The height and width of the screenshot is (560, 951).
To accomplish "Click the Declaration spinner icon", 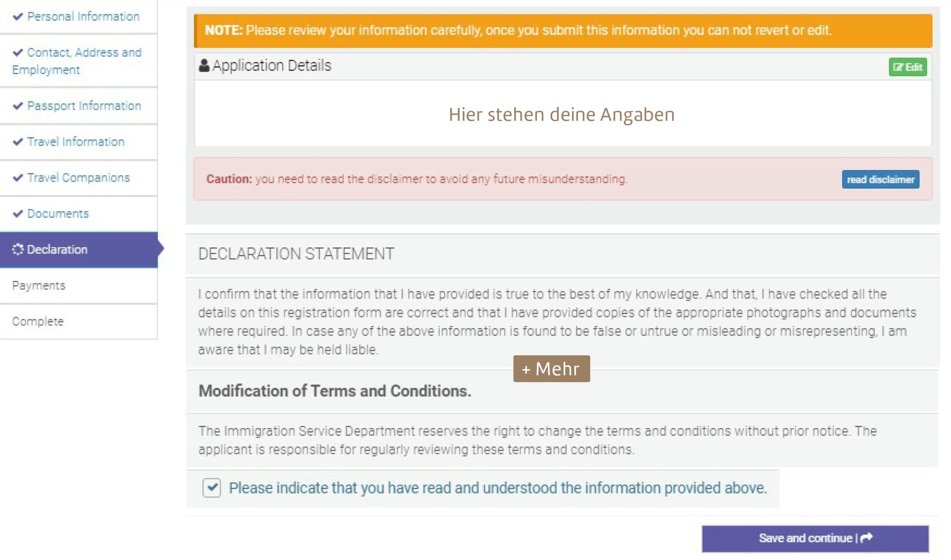I will (18, 250).
